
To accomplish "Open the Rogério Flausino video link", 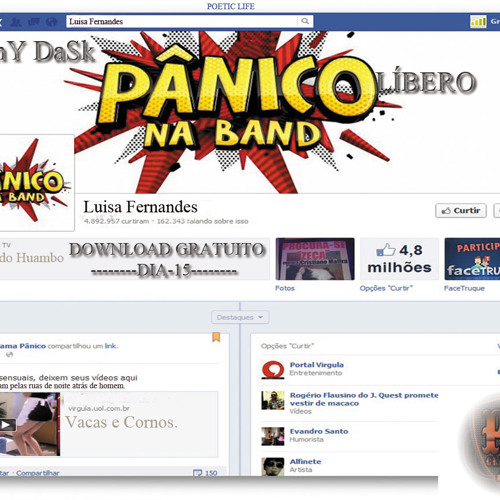I will pyautogui.click(x=364, y=399).
